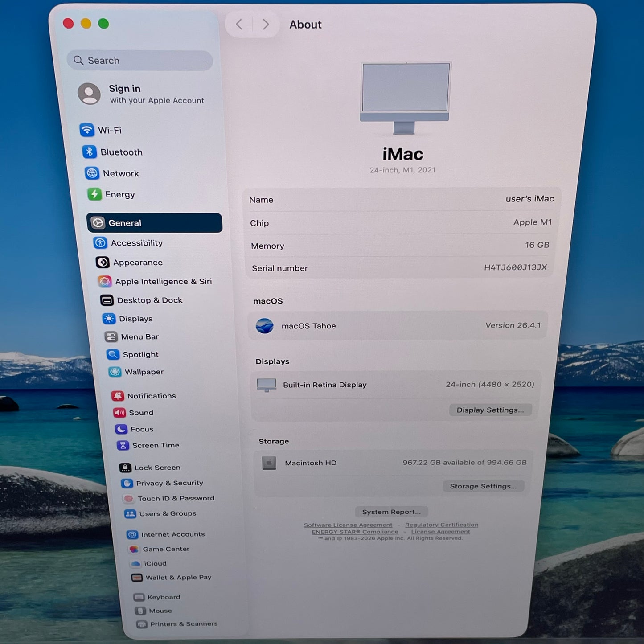Screen dimensions: 644x644
Task: Open the Appearance icon
Action: 103,263
